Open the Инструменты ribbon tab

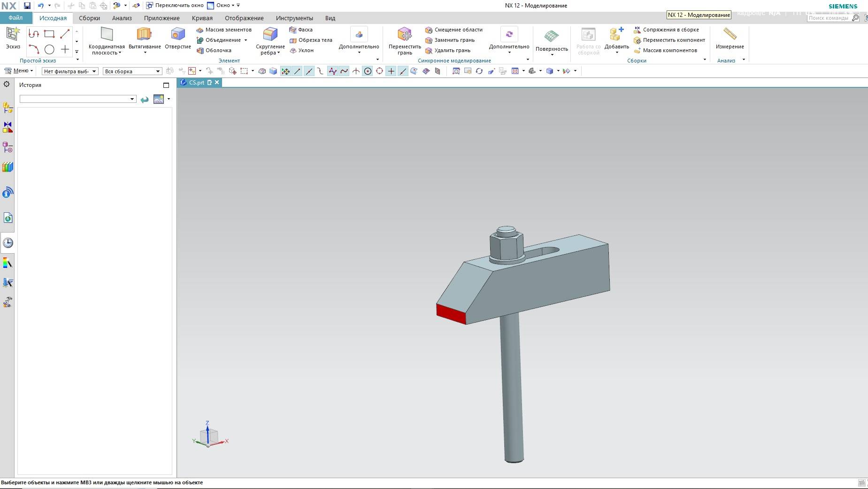(294, 18)
